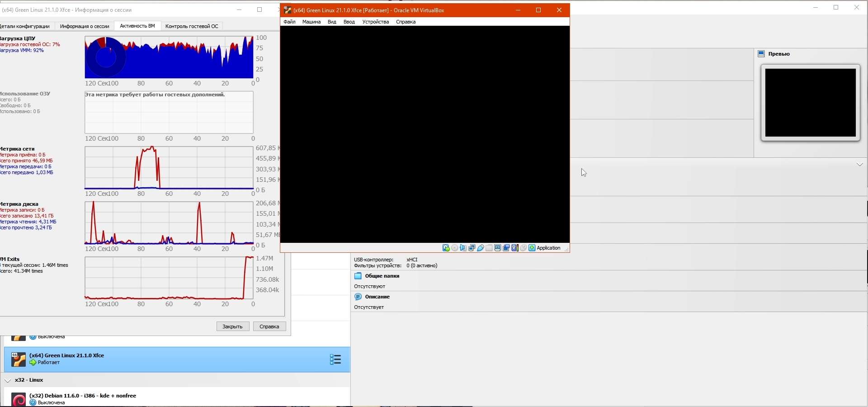Minimize the Oracle VM VirtualBox guest window
This screenshot has height=407, width=868.
518,10
